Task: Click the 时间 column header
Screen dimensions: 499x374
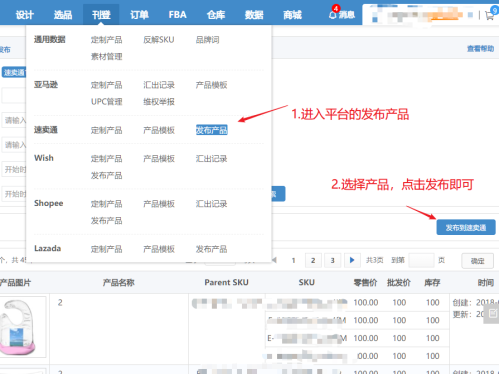Action: [x=485, y=283]
